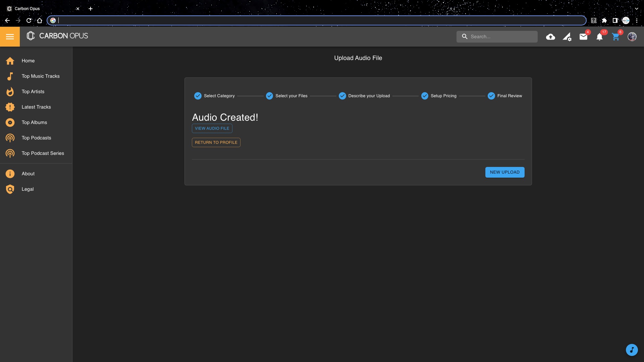The width and height of the screenshot is (644, 362).
Task: Click the RETURN TO PROFILE button
Action: [216, 142]
